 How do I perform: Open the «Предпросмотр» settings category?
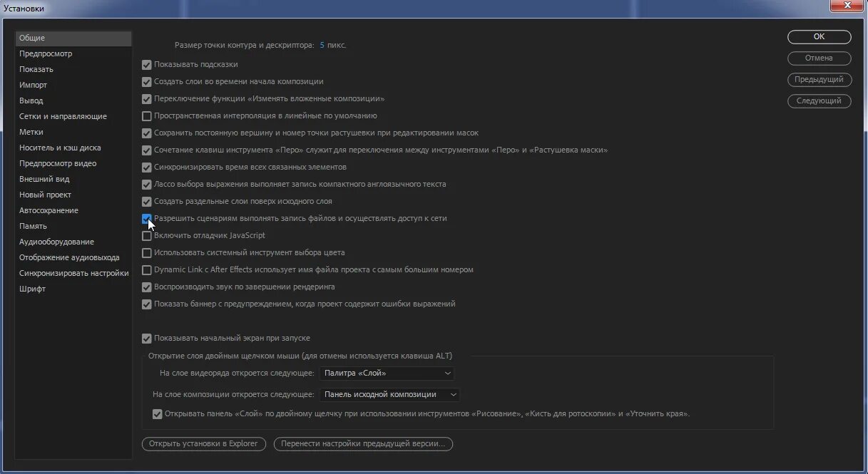tap(73, 53)
